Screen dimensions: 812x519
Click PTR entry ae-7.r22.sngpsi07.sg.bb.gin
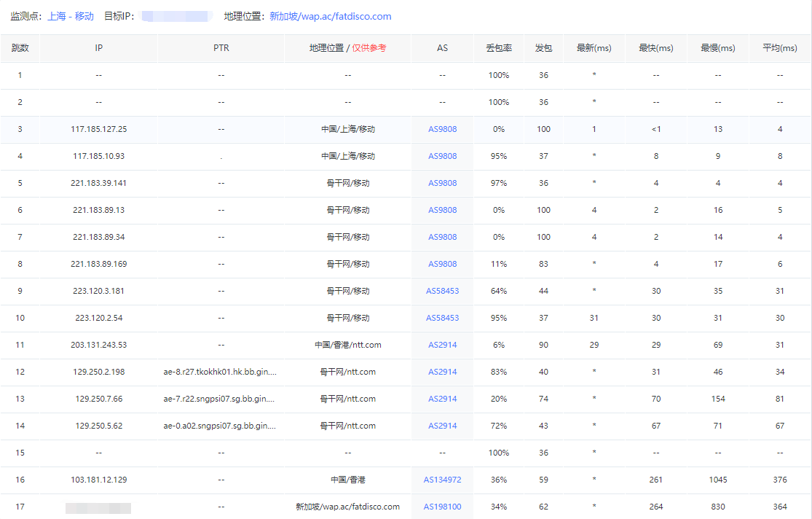(219, 399)
